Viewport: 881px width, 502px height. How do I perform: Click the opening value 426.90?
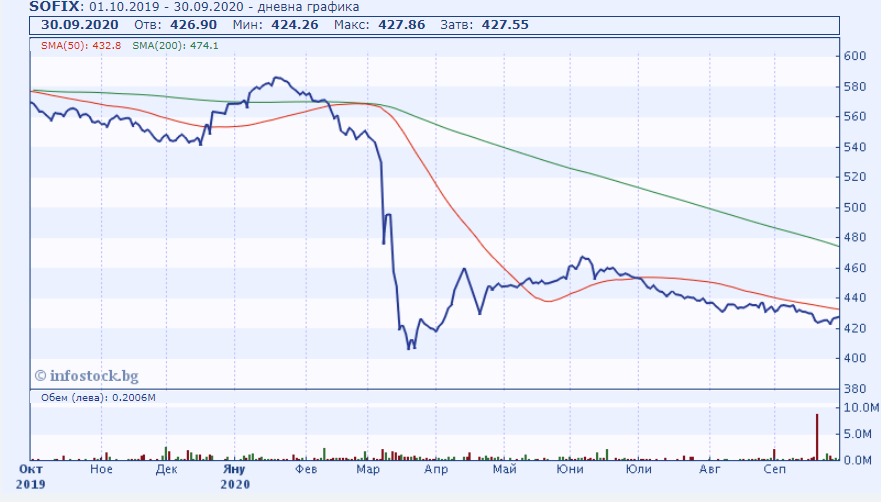pyautogui.click(x=193, y=25)
